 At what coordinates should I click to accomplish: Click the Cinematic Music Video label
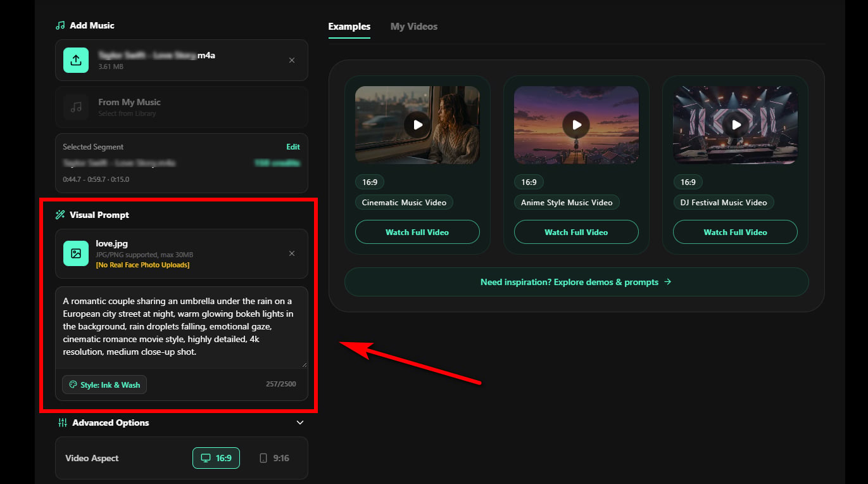pyautogui.click(x=404, y=203)
